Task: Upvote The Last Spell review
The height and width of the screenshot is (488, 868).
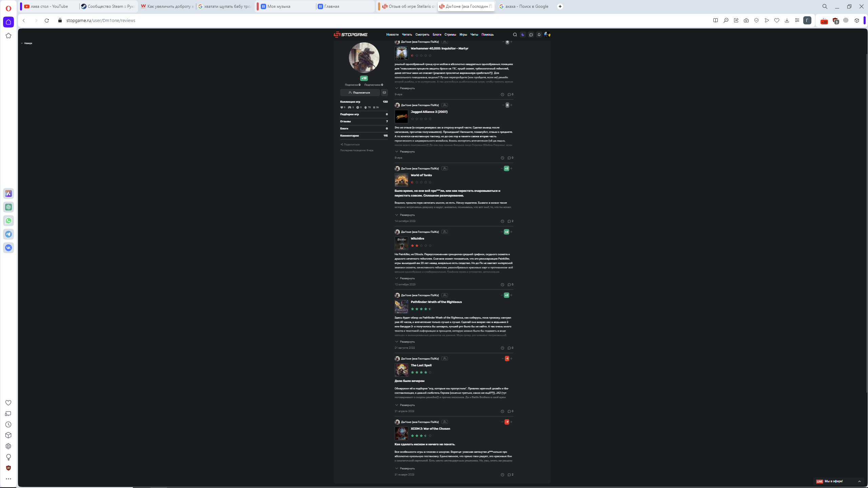Action: pos(511,359)
